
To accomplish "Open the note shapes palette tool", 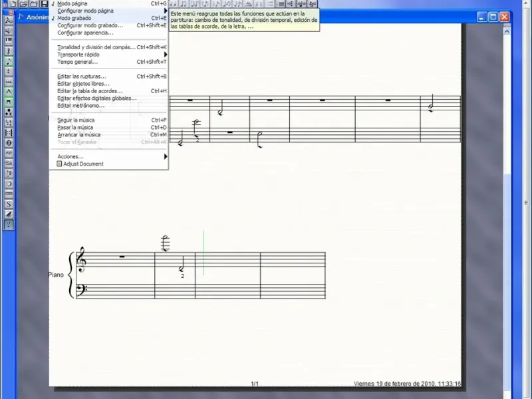I will click(9, 112).
